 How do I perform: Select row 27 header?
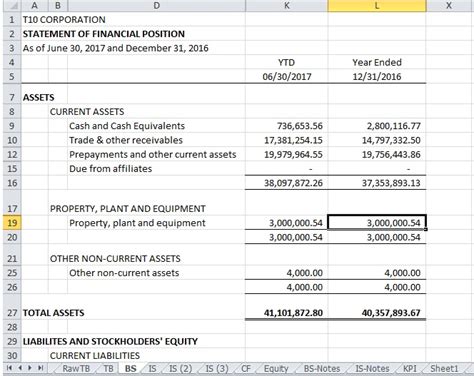[x=12, y=313]
